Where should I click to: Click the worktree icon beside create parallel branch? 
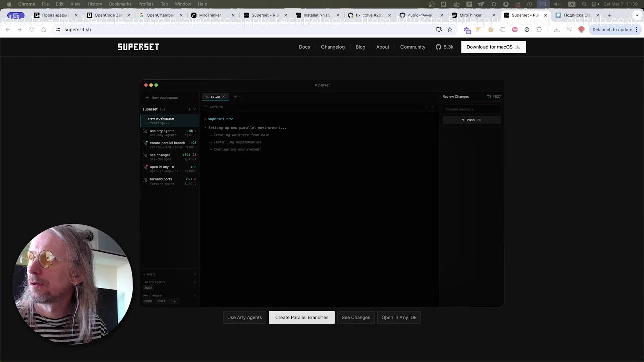145,143
